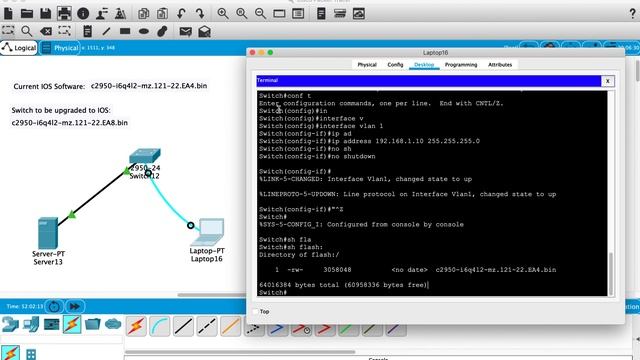Choose the Draw Line tool
The width and height of the screenshot is (640, 360).
106,31
